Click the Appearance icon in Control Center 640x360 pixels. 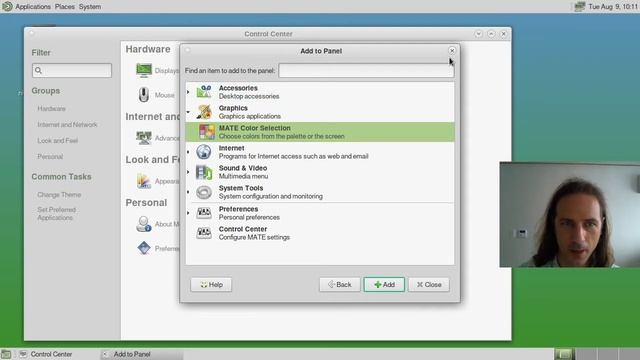(x=144, y=181)
